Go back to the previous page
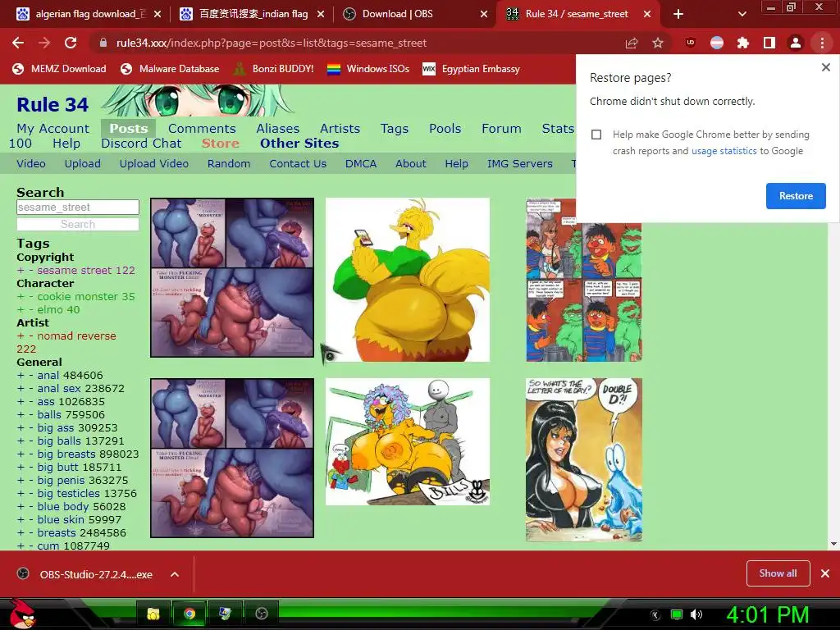This screenshot has width=840, height=630. click(x=18, y=43)
